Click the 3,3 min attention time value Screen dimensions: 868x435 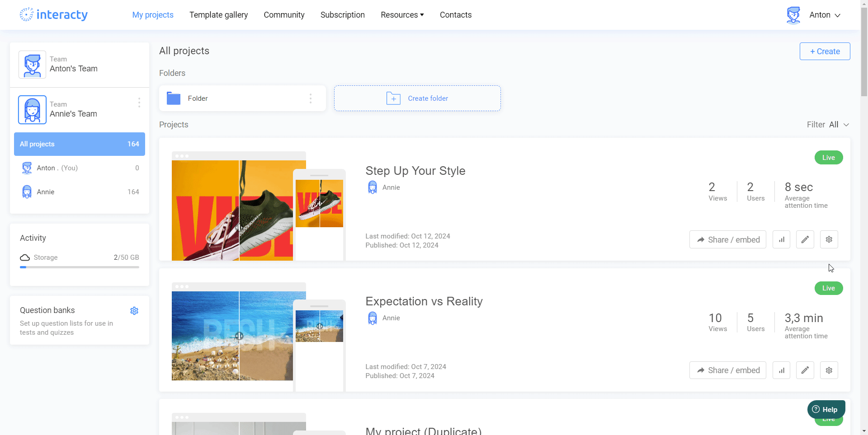tap(804, 318)
